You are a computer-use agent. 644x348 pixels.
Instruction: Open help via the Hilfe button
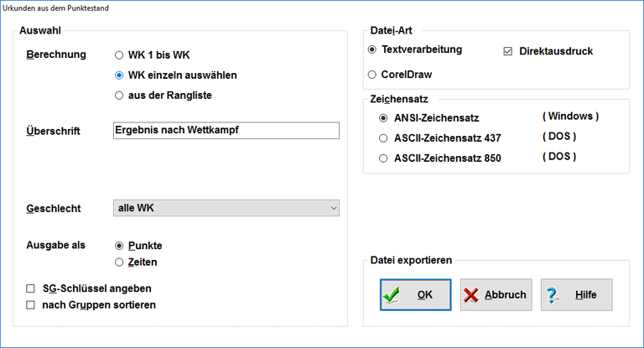pyautogui.click(x=576, y=295)
